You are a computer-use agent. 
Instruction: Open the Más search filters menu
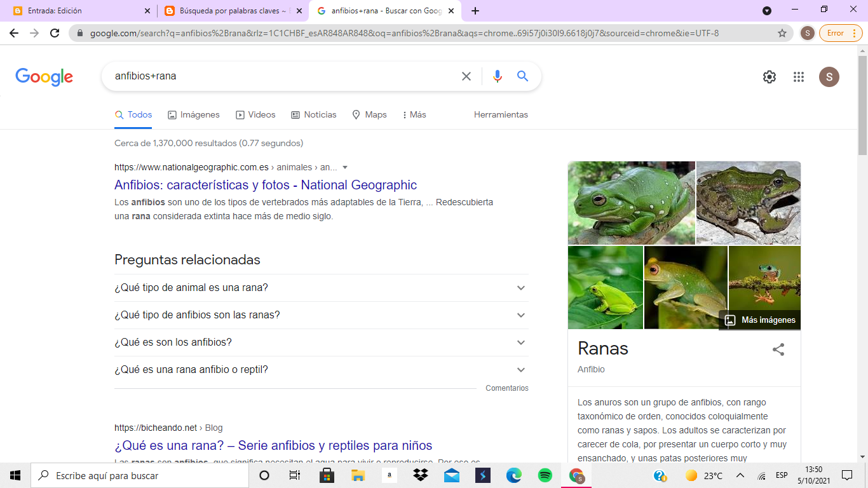coord(414,115)
